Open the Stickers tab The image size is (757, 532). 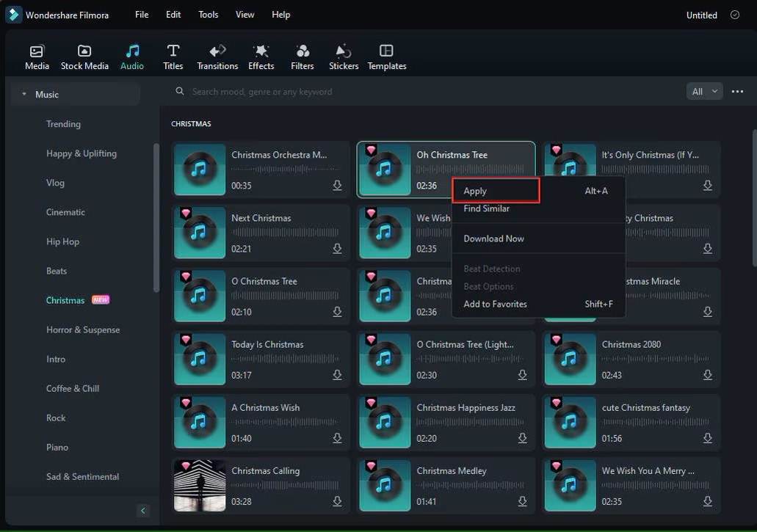pyautogui.click(x=344, y=57)
